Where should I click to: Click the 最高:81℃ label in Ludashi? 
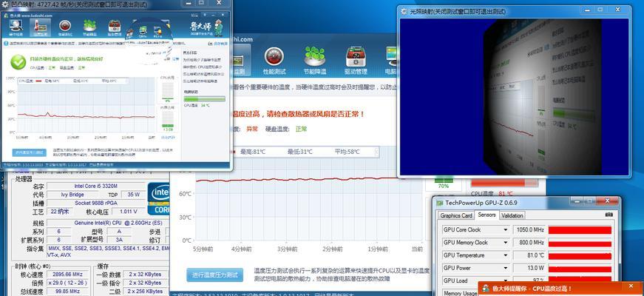(x=253, y=152)
